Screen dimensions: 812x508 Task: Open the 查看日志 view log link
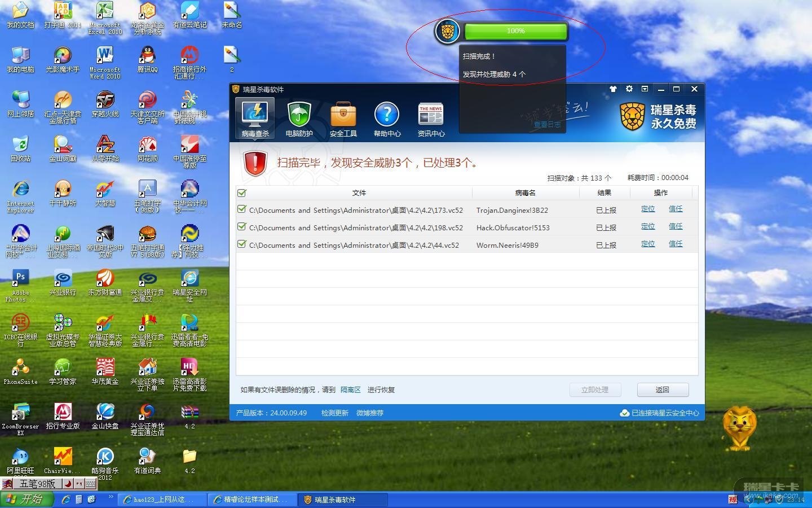click(547, 125)
